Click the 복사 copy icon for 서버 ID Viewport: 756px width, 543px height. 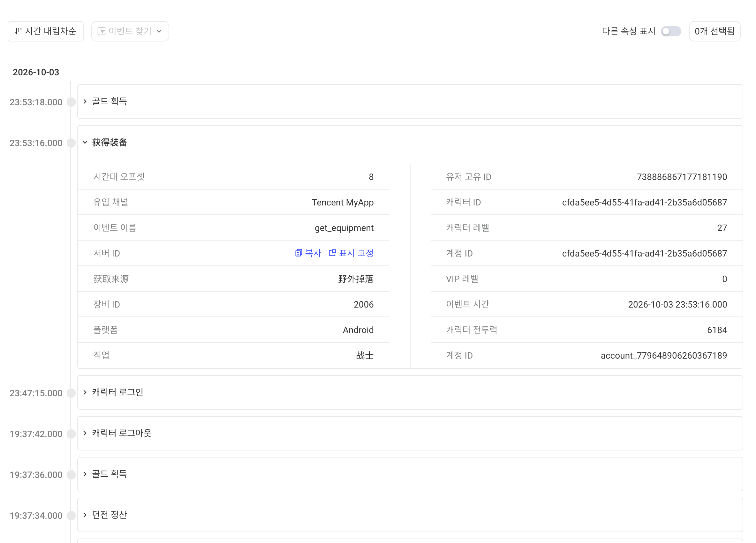pos(298,253)
